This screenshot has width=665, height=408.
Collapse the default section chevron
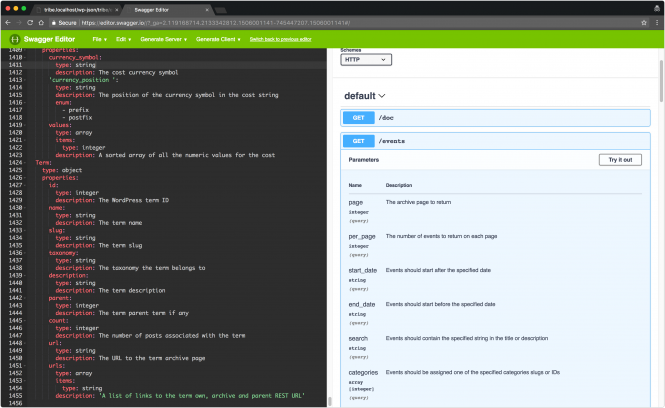(382, 96)
